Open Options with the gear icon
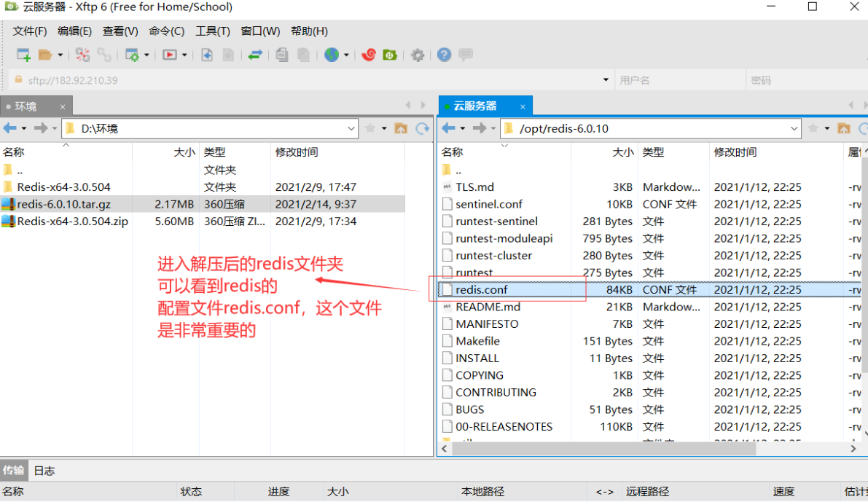The width and height of the screenshot is (868, 502). tap(418, 55)
